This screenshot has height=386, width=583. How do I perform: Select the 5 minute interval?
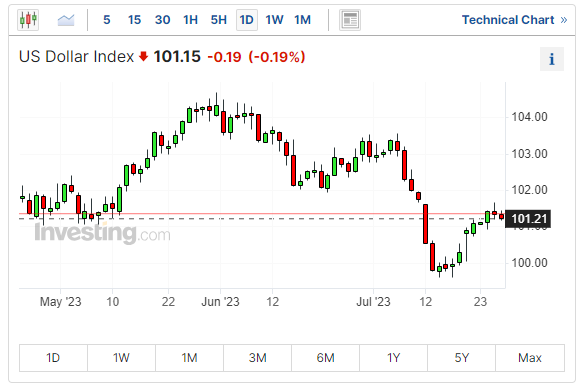point(107,20)
